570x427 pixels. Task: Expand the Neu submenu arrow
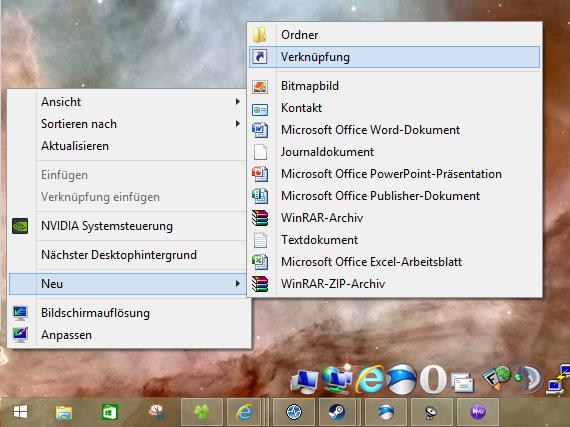(x=237, y=283)
